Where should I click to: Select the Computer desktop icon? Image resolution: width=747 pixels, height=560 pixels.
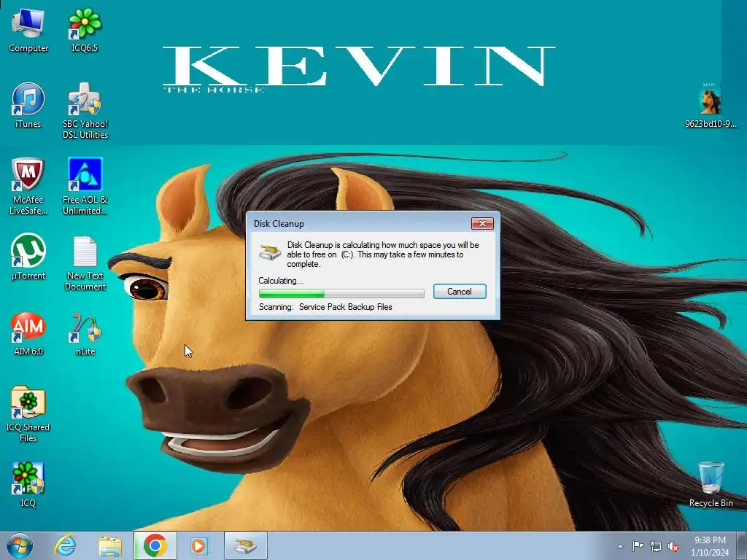[x=28, y=31]
